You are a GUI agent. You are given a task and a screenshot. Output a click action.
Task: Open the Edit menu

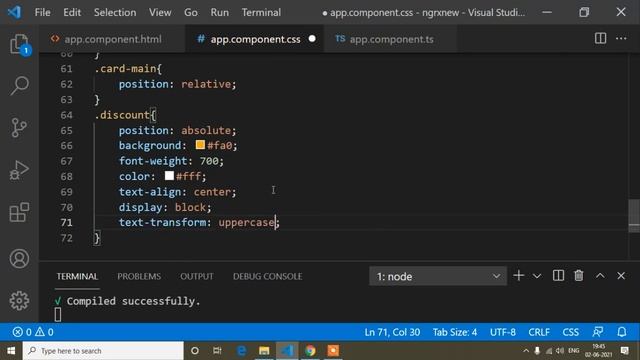pos(72,12)
